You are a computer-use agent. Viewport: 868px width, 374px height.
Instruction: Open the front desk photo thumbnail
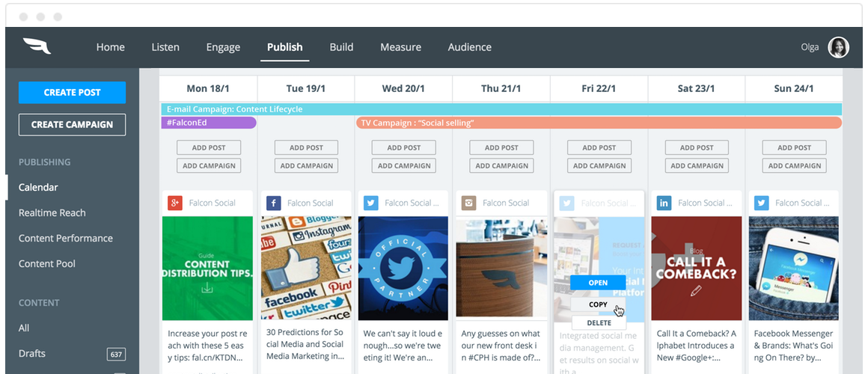501,269
